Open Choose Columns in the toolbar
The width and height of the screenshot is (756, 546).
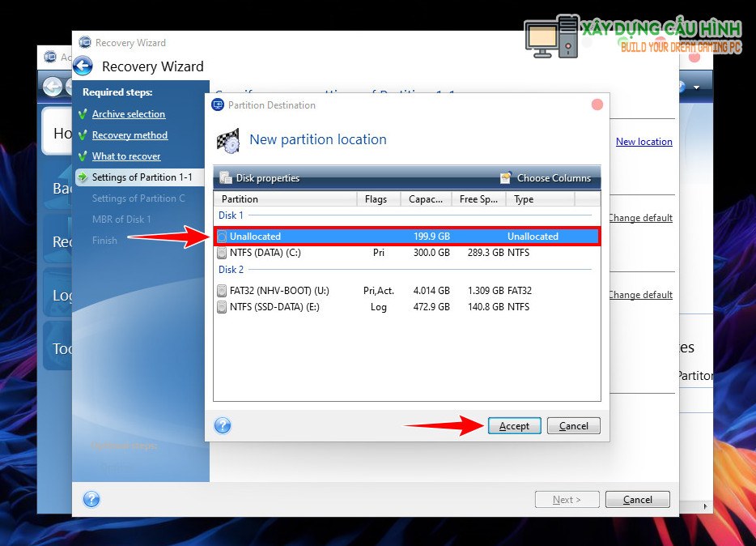pos(546,178)
